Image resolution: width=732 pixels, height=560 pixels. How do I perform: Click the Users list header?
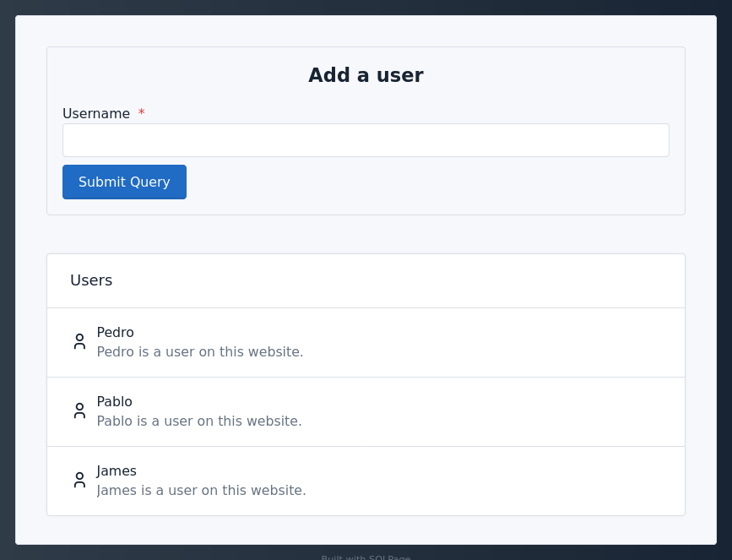(x=91, y=280)
